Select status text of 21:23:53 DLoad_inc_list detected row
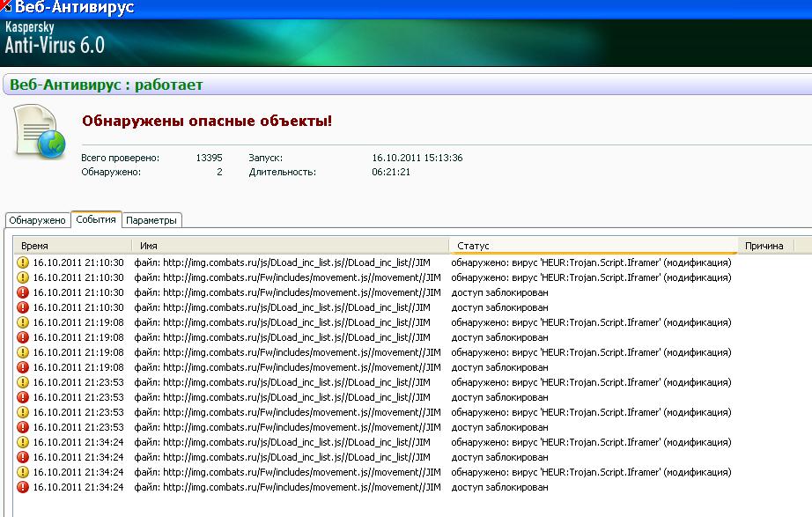 [x=592, y=383]
